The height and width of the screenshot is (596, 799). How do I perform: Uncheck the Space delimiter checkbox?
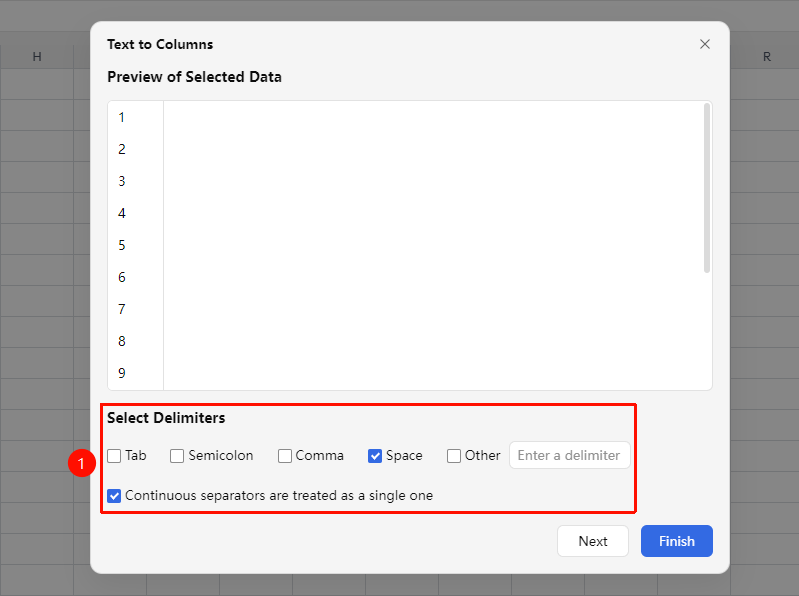click(x=375, y=455)
